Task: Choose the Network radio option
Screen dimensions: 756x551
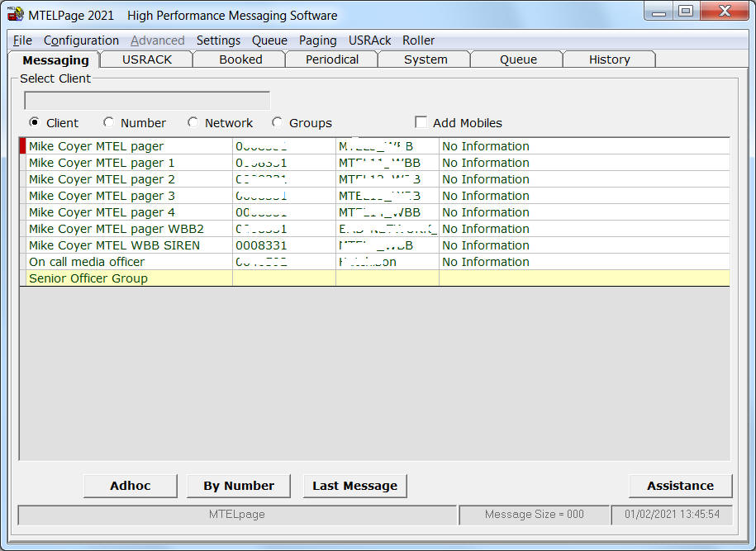Action: [x=193, y=123]
